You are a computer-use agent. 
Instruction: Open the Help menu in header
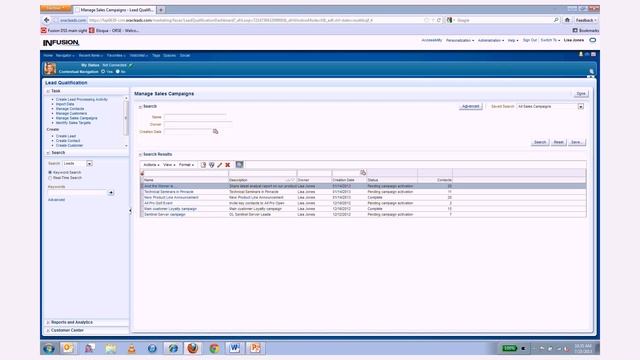[513, 40]
